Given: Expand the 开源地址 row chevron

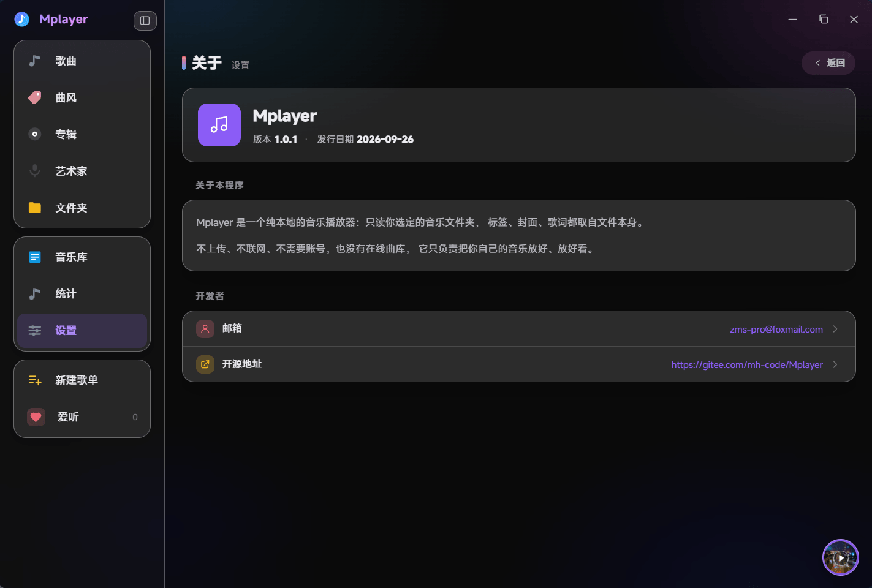Looking at the screenshot, I should click(835, 364).
